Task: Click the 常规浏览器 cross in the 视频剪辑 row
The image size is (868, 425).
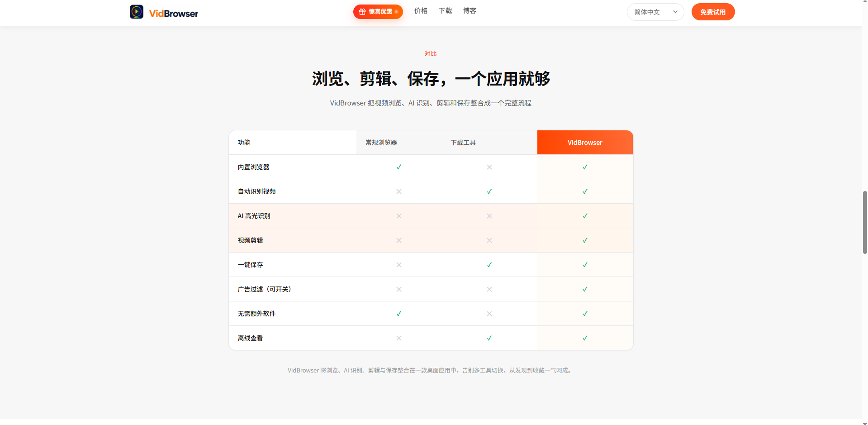Action: 399,240
